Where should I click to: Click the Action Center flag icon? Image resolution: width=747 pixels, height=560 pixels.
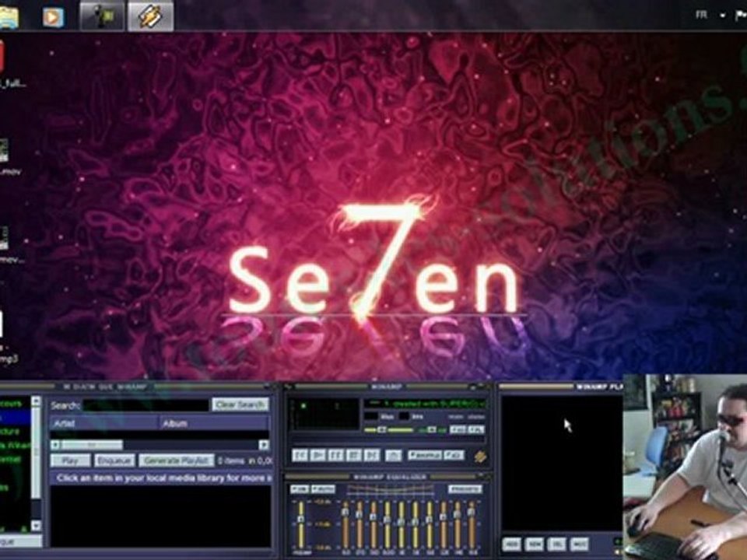(741, 16)
